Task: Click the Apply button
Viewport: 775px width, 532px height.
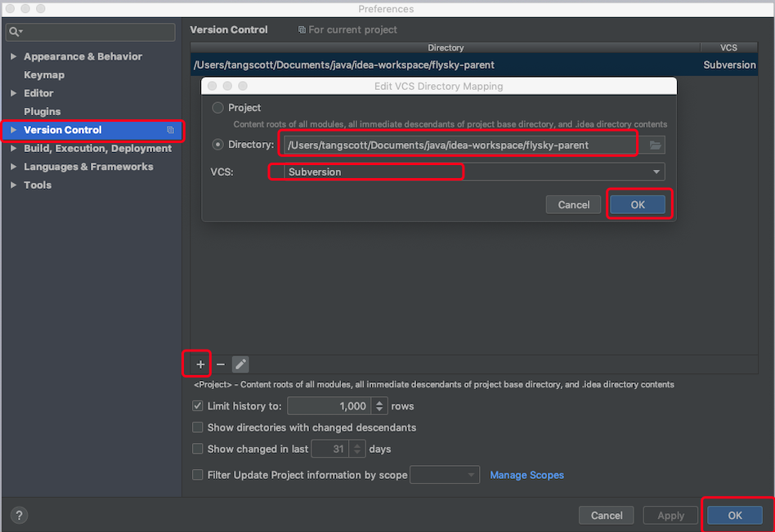Action: pyautogui.click(x=670, y=515)
